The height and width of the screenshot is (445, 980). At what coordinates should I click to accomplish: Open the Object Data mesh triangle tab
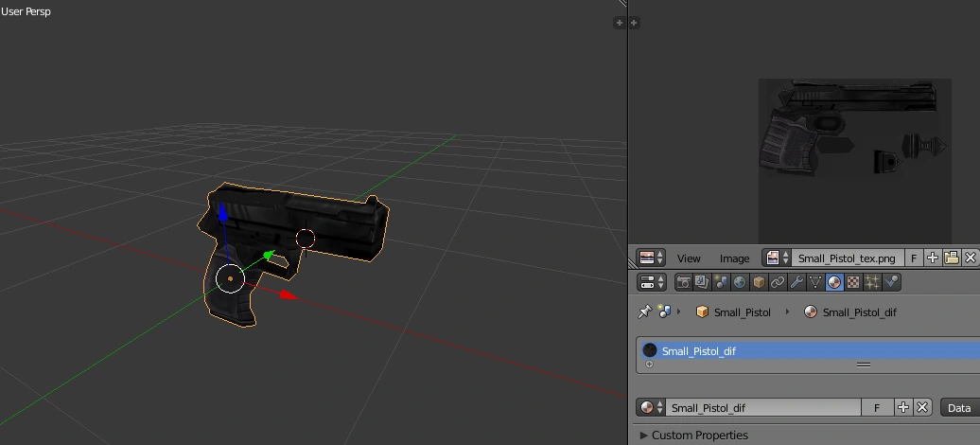[x=815, y=282]
